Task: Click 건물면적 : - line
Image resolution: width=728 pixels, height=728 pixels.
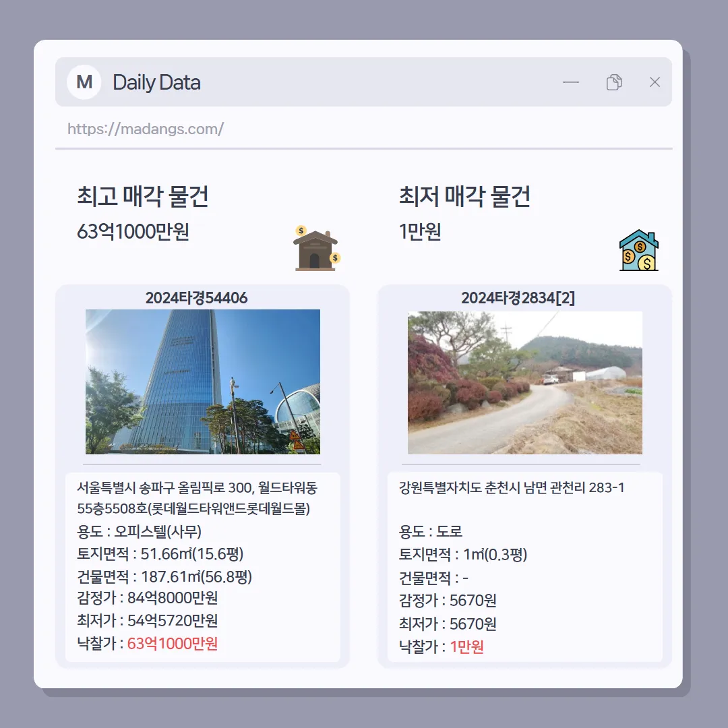Action: (433, 578)
